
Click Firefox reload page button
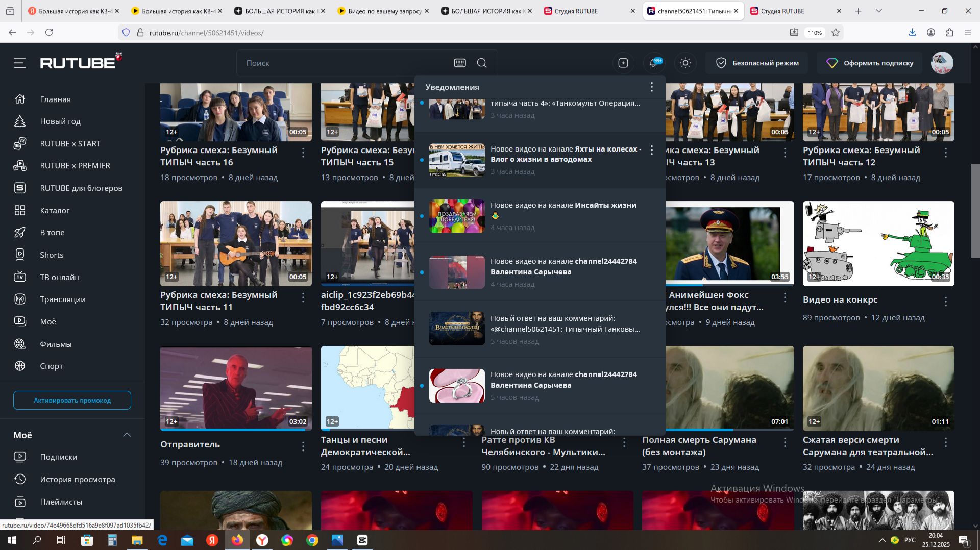[x=49, y=32]
